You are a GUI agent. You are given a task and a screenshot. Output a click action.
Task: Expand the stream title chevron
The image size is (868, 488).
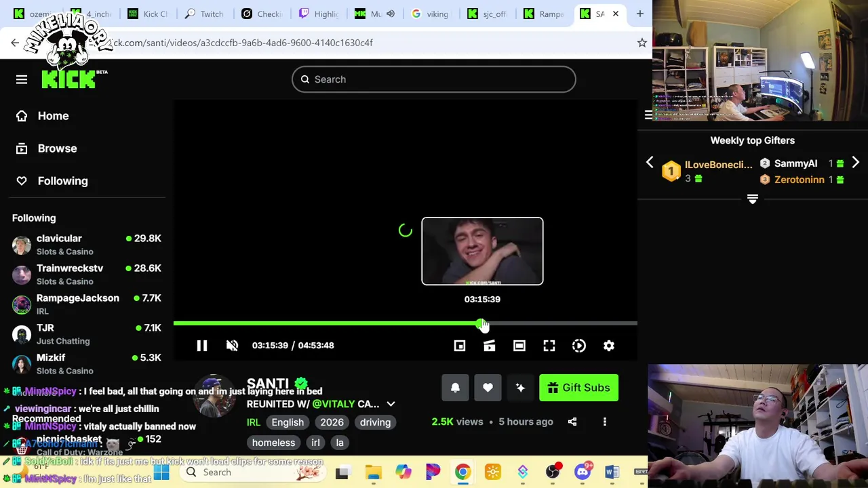point(391,404)
